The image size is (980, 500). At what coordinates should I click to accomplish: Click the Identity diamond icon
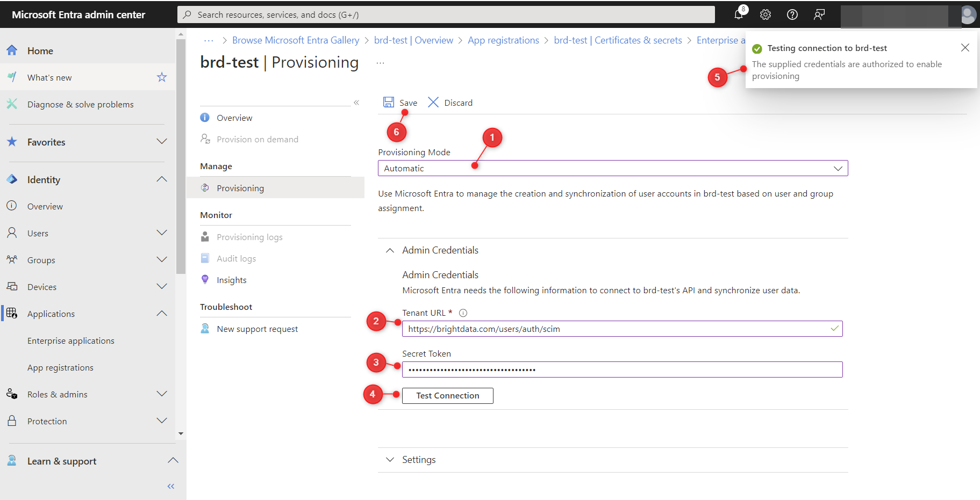pyautogui.click(x=12, y=179)
